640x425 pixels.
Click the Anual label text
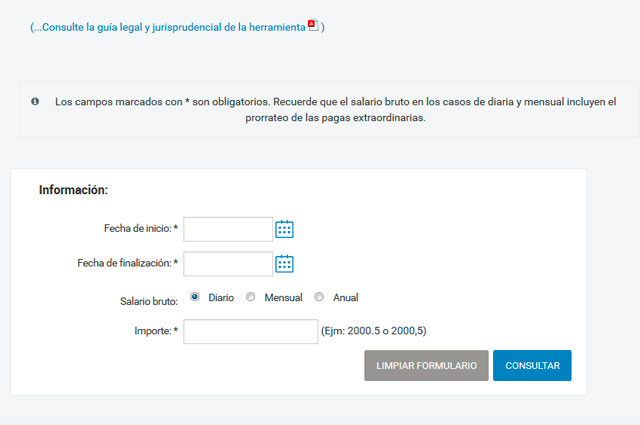pyautogui.click(x=346, y=298)
